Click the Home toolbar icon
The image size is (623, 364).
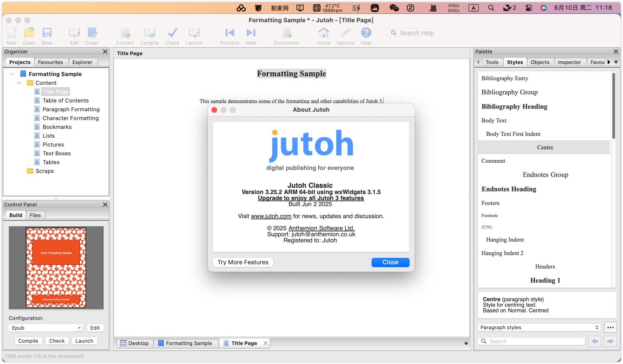[323, 33]
